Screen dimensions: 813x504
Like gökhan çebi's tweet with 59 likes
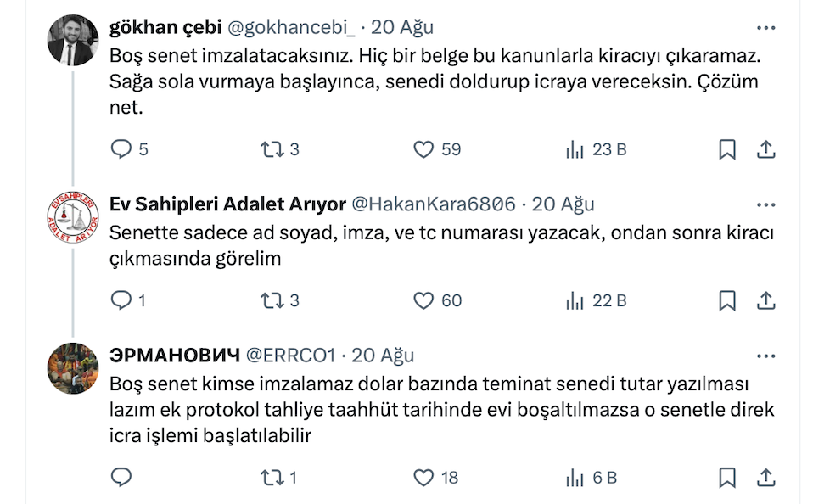423,150
